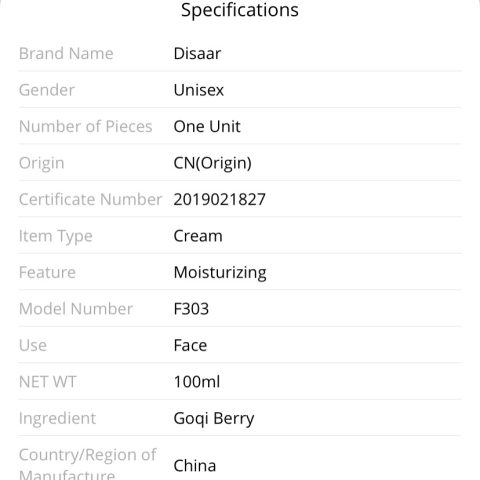Select the Number of Pieces label
Screen dimensions: 480x480
[x=86, y=126]
